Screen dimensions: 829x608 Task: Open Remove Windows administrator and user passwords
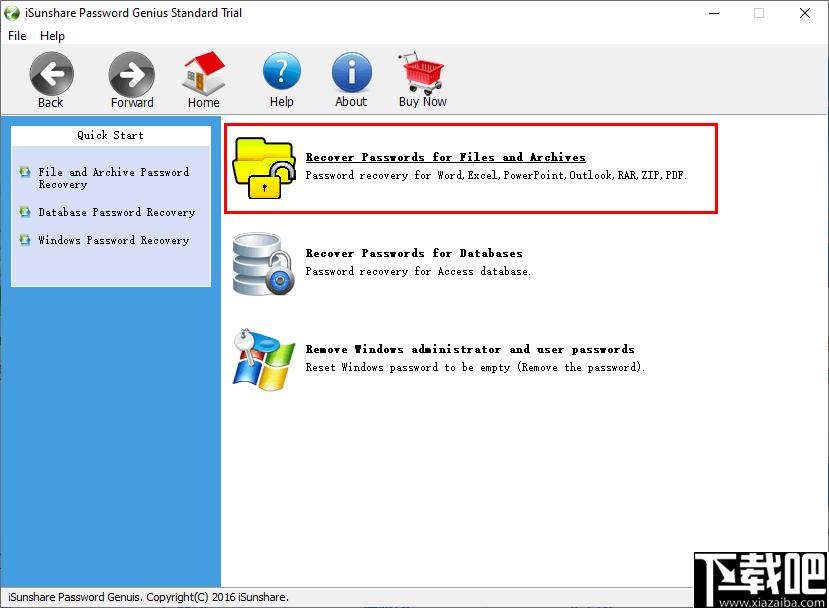coord(470,349)
